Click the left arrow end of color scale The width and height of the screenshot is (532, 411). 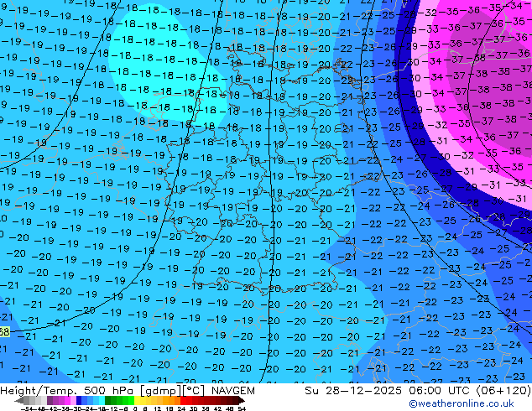point(19,400)
